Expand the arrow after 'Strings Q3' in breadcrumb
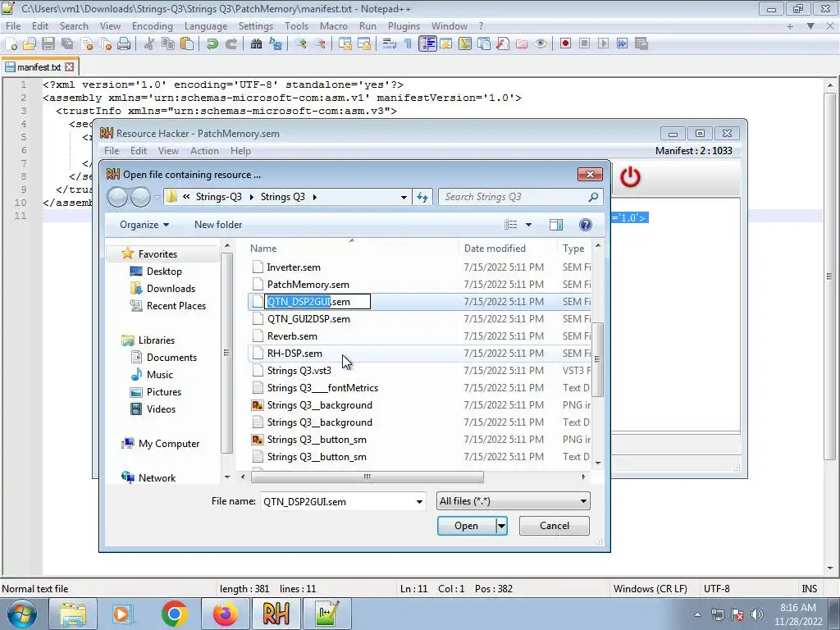Screen dimensions: 840x630 click(x=314, y=197)
